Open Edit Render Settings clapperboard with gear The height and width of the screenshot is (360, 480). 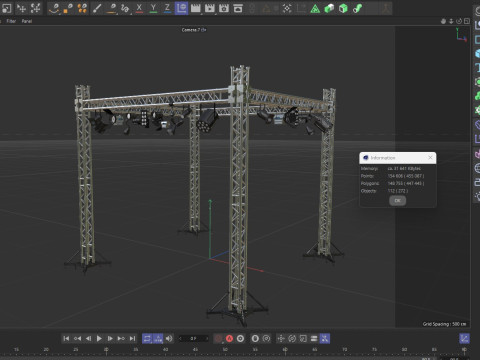(x=224, y=8)
